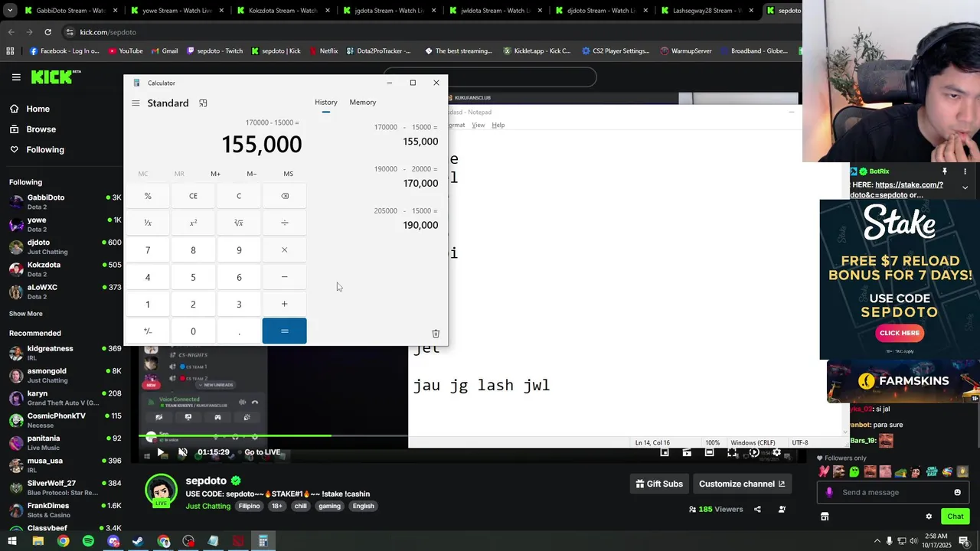Click the percent key in Calculator
Screen dimensions: 980x551
(x=148, y=196)
